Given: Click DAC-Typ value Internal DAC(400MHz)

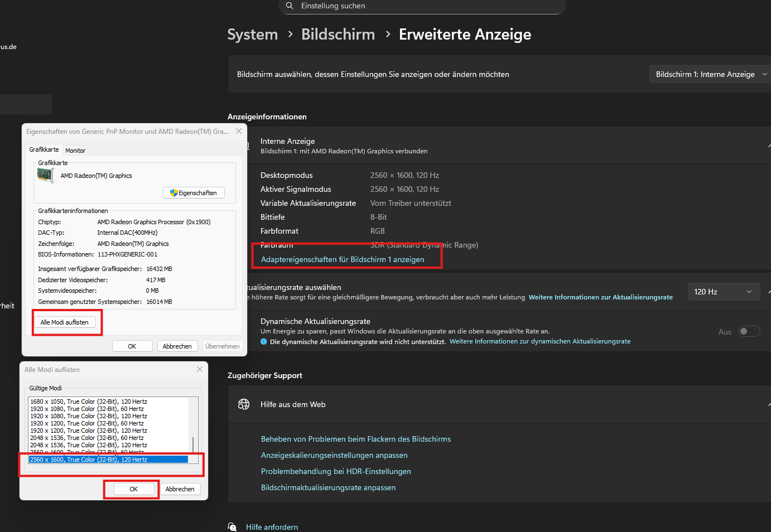Looking at the screenshot, I should [127, 233].
